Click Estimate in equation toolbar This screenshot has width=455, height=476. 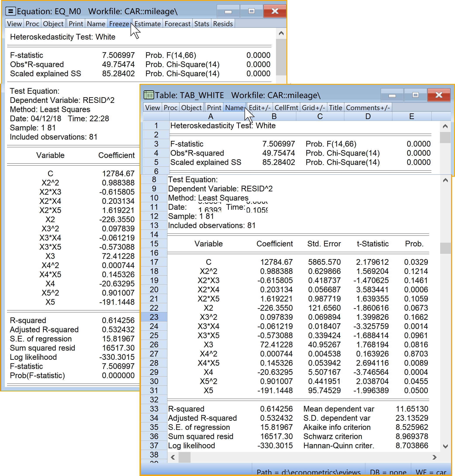(x=147, y=24)
